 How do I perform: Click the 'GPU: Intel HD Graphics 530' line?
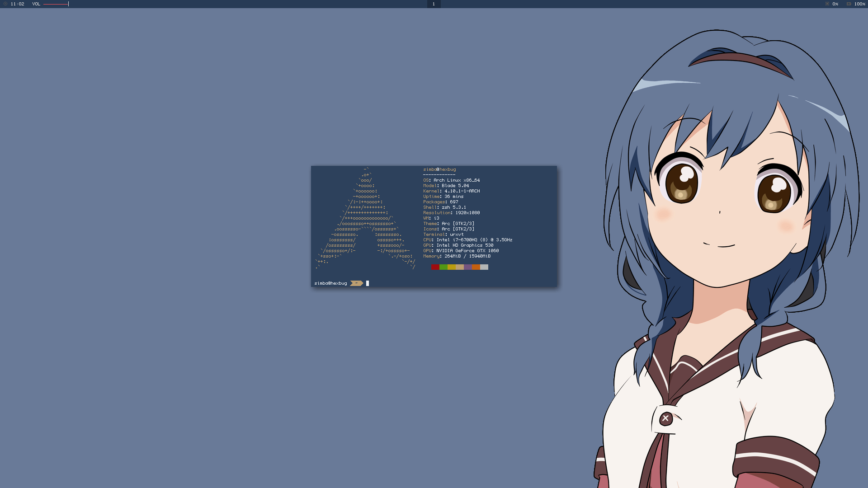[x=458, y=245]
